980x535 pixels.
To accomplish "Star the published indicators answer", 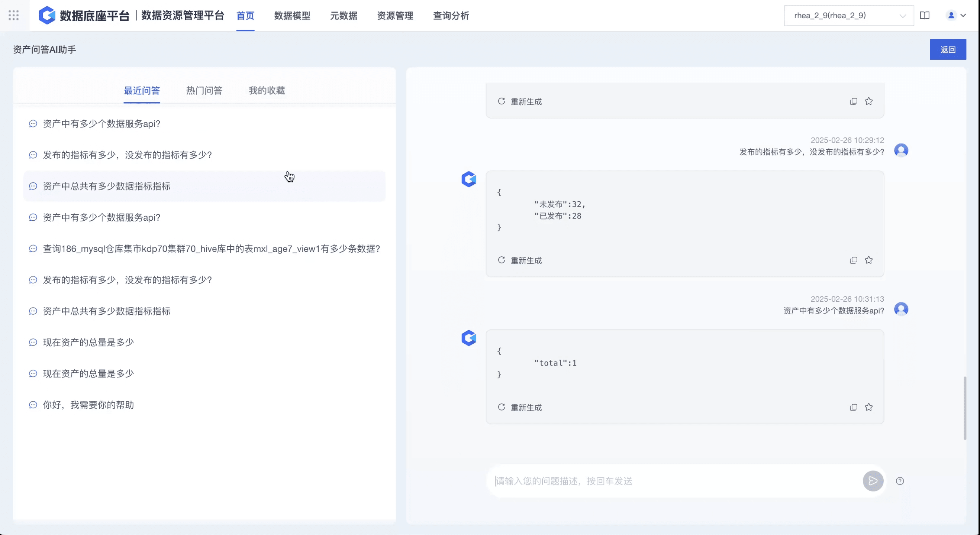I will (x=868, y=260).
